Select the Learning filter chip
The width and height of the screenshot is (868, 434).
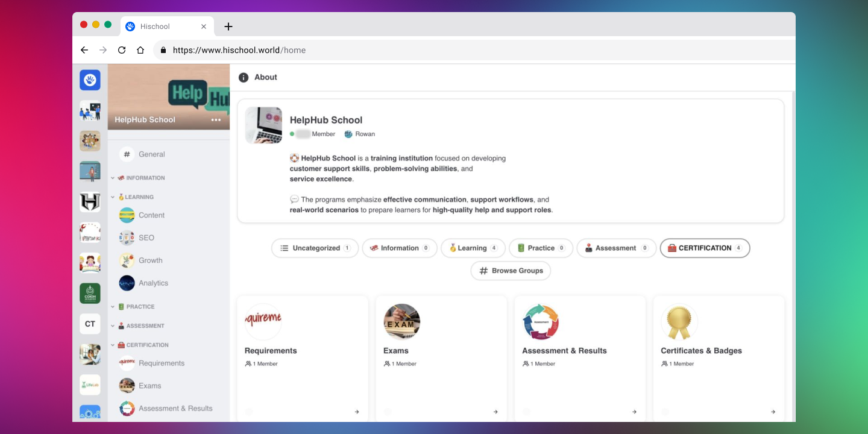pos(473,248)
